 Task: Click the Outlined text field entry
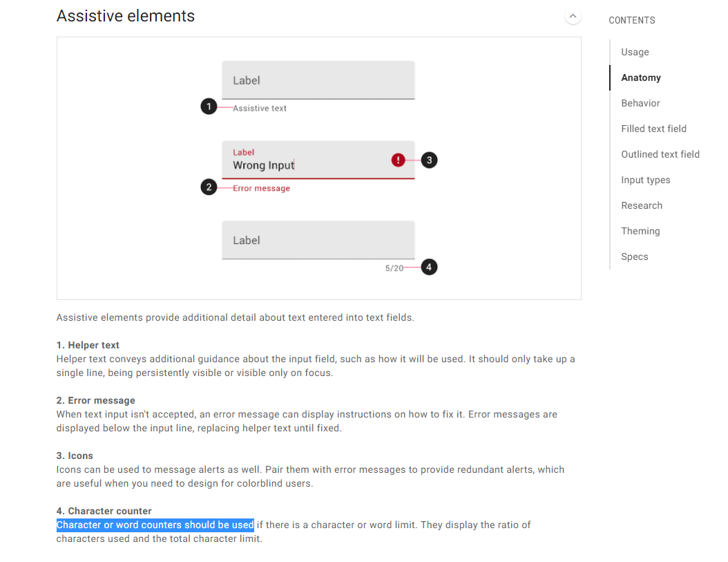[x=660, y=154]
